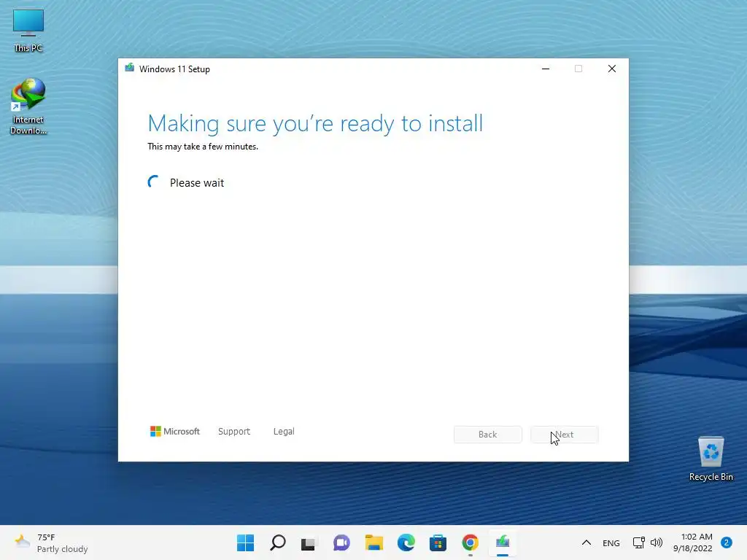Launch Microsoft Edge from the taskbar
747x560 pixels.
406,542
